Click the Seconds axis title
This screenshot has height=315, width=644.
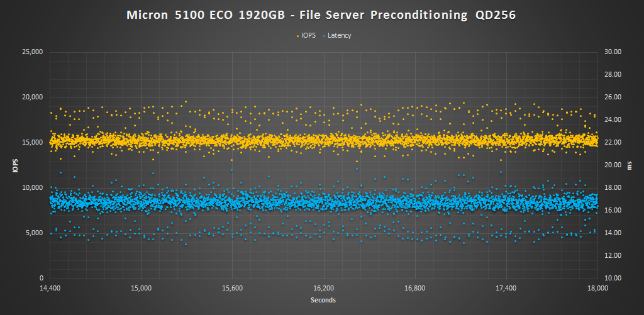(x=323, y=300)
